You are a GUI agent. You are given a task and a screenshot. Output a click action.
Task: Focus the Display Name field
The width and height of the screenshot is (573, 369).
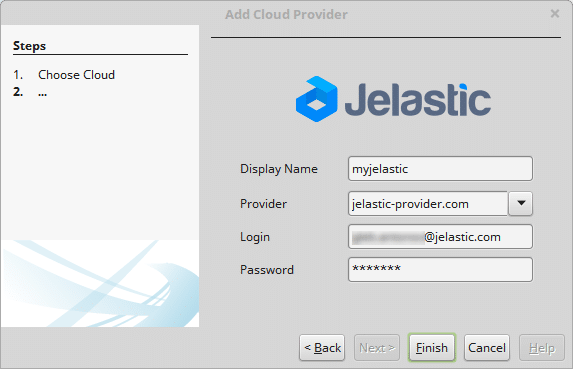440,168
